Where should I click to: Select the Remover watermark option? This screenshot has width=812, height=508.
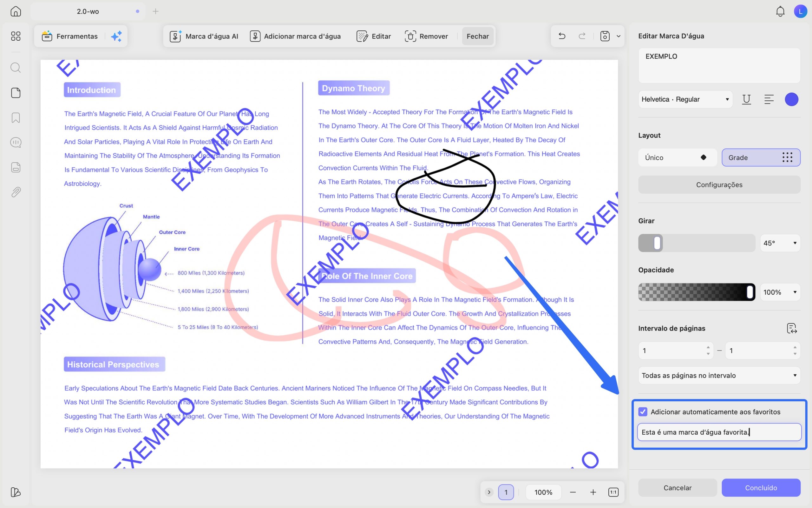(x=426, y=36)
